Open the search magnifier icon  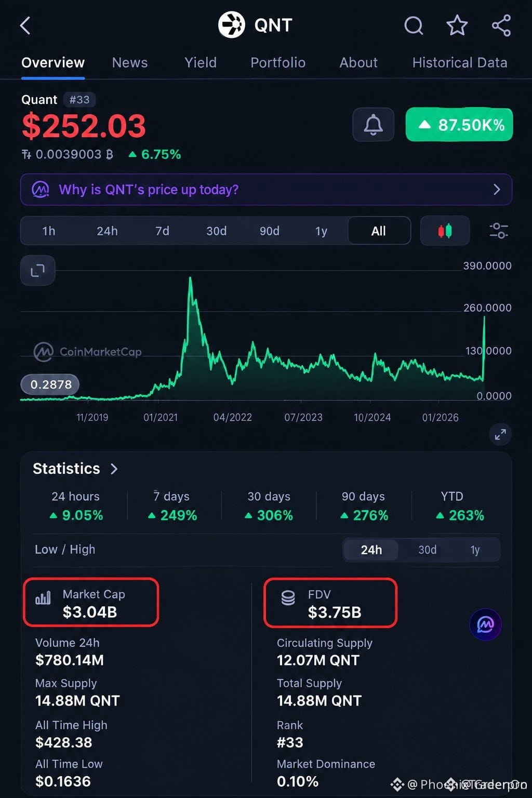coord(414,25)
